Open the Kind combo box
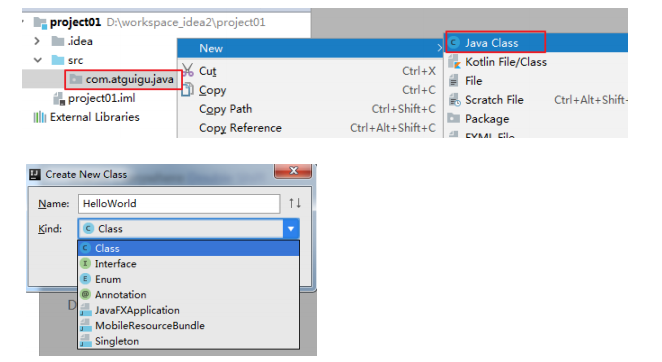The image size is (662, 362). (189, 229)
